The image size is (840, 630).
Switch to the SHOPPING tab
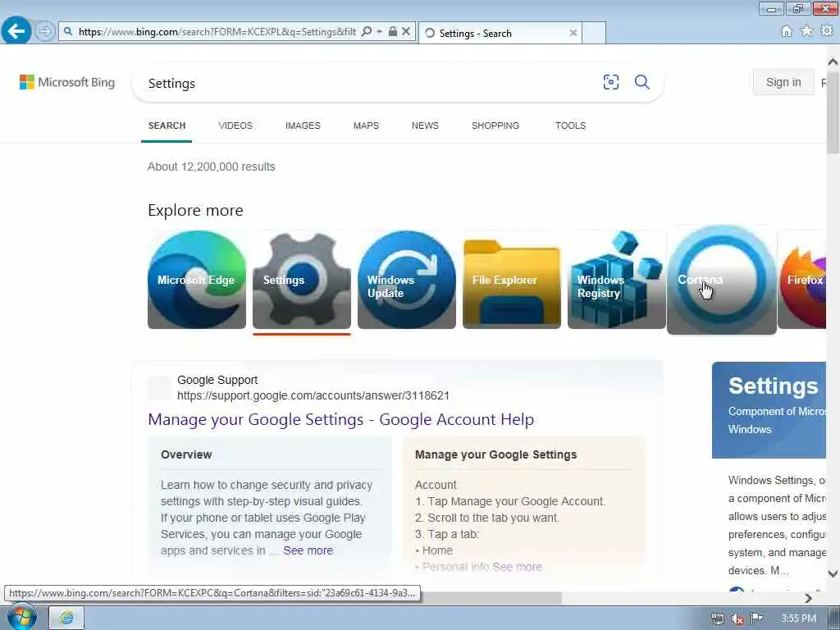pos(495,126)
